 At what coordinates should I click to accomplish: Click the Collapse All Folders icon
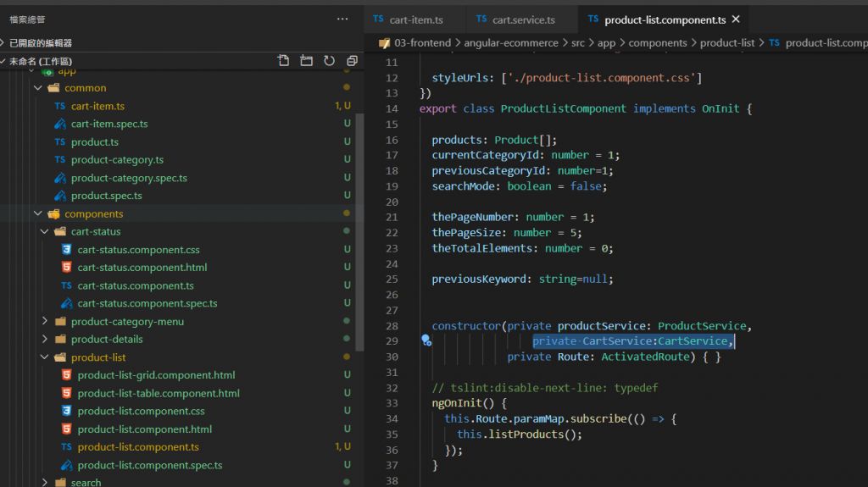[x=352, y=61]
